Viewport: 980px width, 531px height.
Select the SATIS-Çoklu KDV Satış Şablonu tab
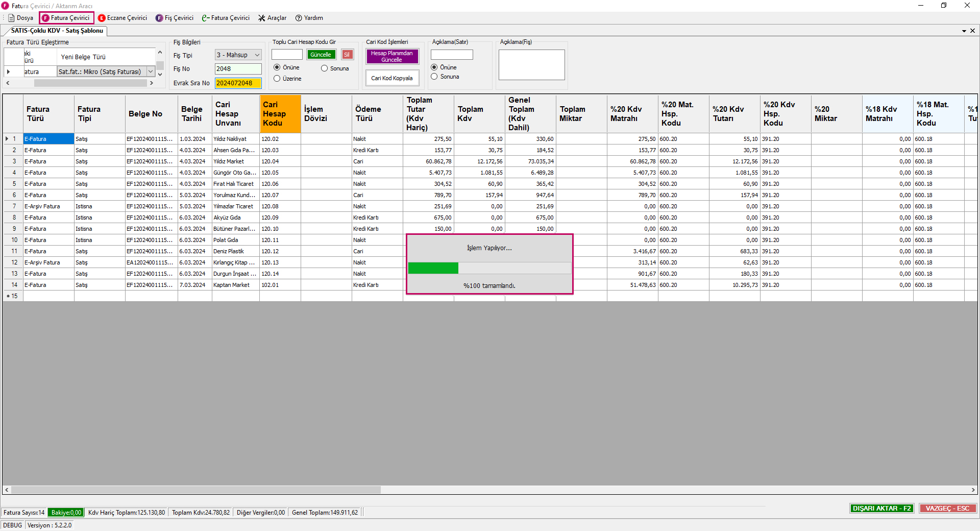click(57, 31)
